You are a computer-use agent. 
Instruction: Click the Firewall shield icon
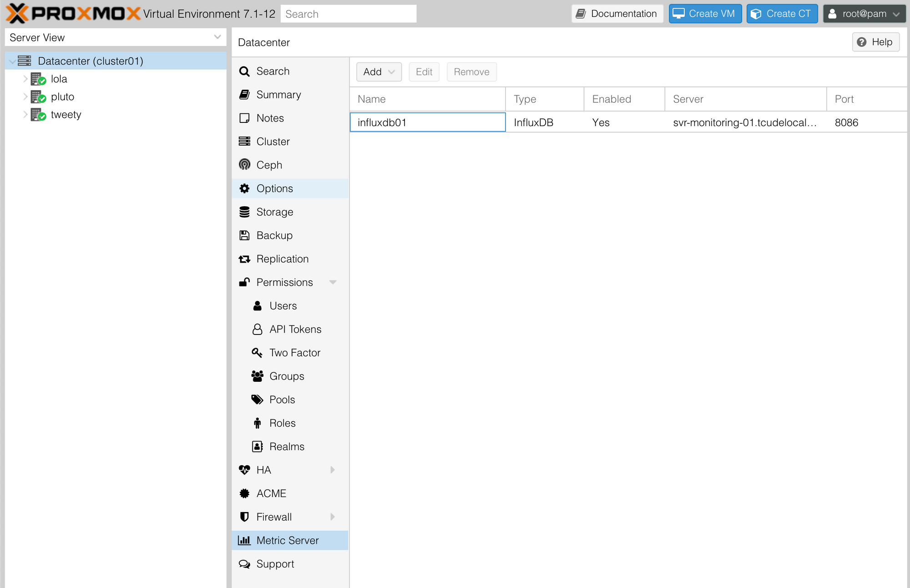pyautogui.click(x=244, y=517)
